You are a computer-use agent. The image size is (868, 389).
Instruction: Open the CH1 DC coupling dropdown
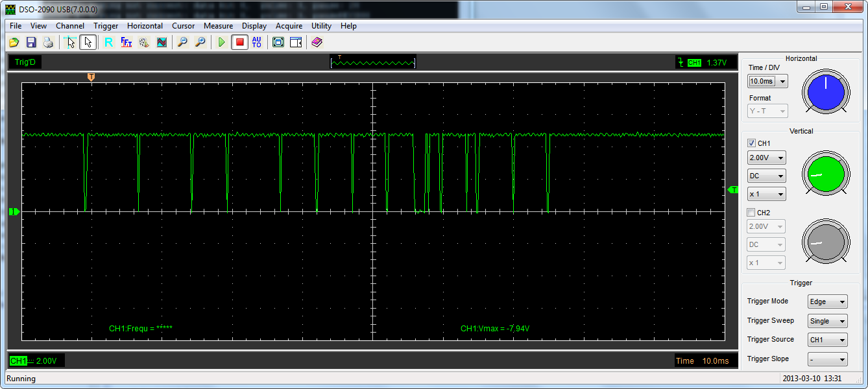[766, 176]
